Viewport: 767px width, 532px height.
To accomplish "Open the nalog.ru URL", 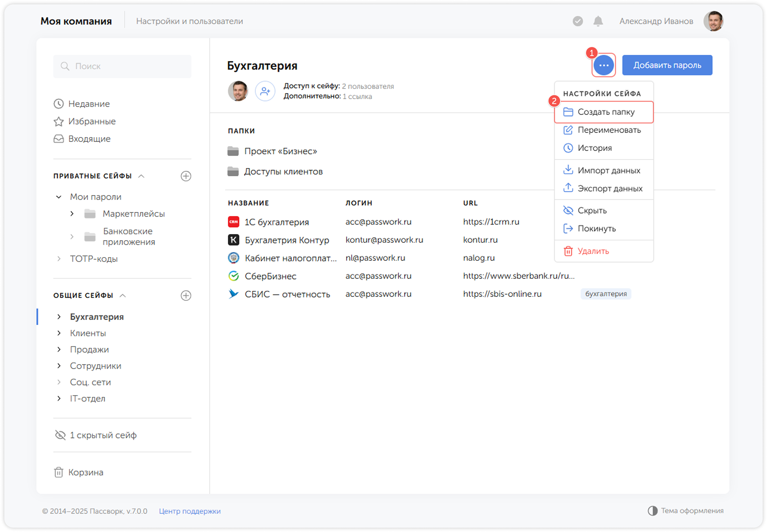I will 479,258.
